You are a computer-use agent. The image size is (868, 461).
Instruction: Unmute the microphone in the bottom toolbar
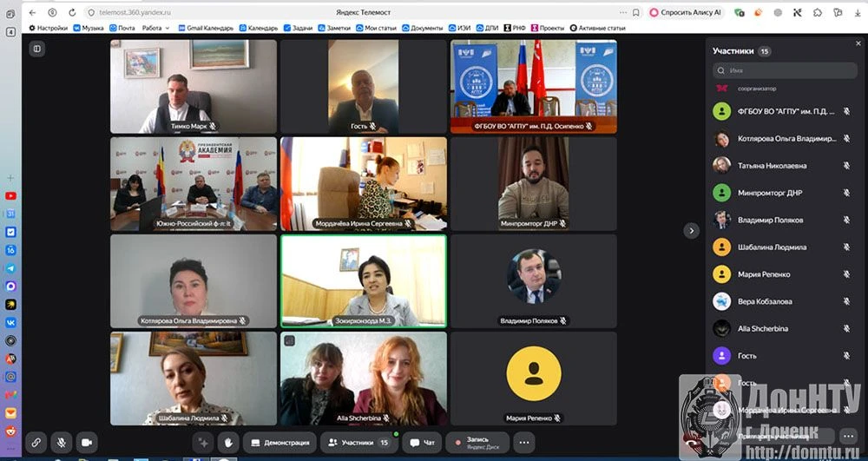pyautogui.click(x=62, y=443)
